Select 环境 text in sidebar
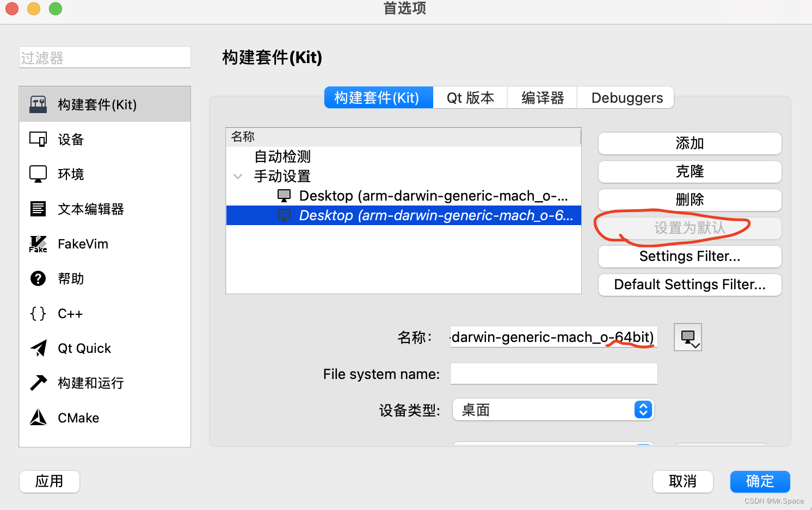Viewport: 812px width, 510px height. (71, 175)
